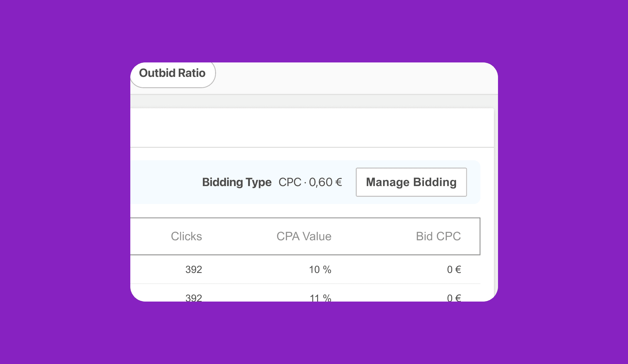
Task: Click the CPC bidding type text
Action: click(290, 182)
